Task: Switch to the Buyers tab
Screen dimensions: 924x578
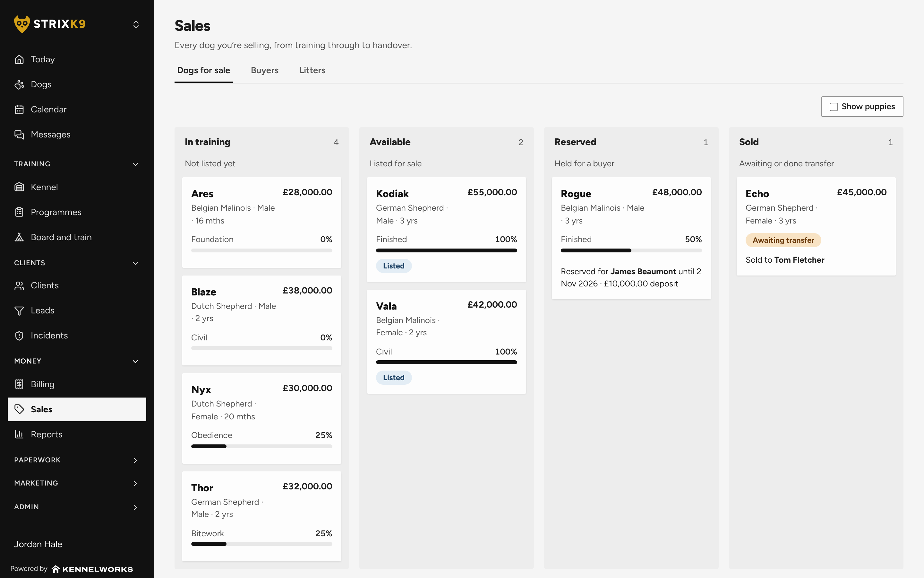Action: coord(265,70)
